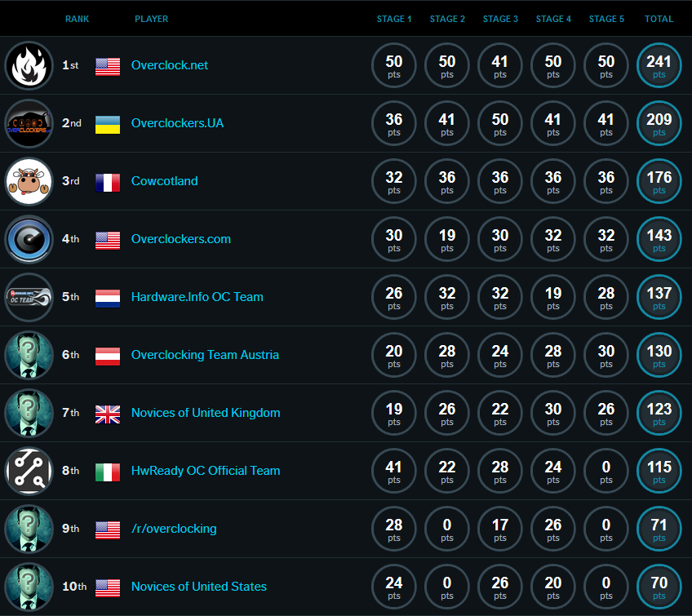Click the Austria flag icon
Viewport: 692px width, 616px height.
108,357
